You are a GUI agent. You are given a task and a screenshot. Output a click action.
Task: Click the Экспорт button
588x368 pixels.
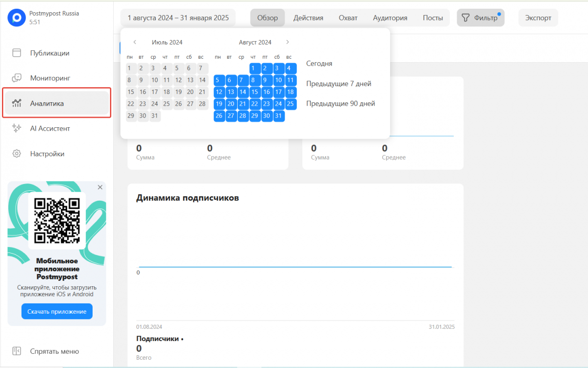point(538,18)
